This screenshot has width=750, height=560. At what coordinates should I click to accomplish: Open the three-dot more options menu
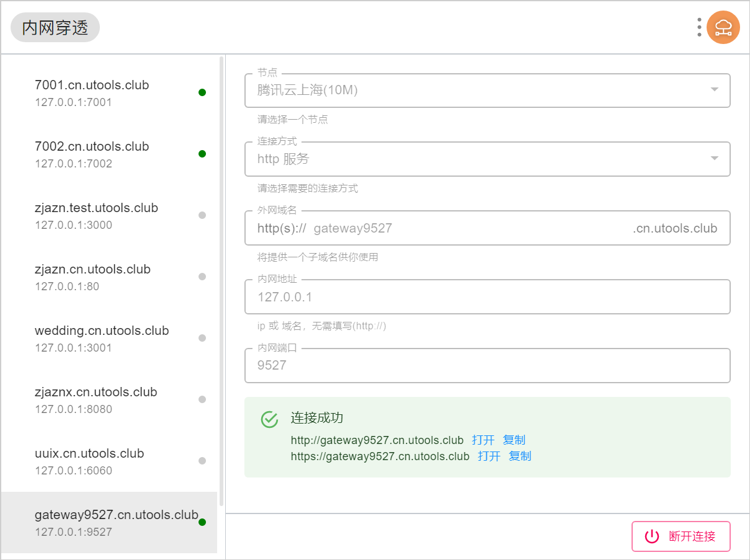(699, 27)
